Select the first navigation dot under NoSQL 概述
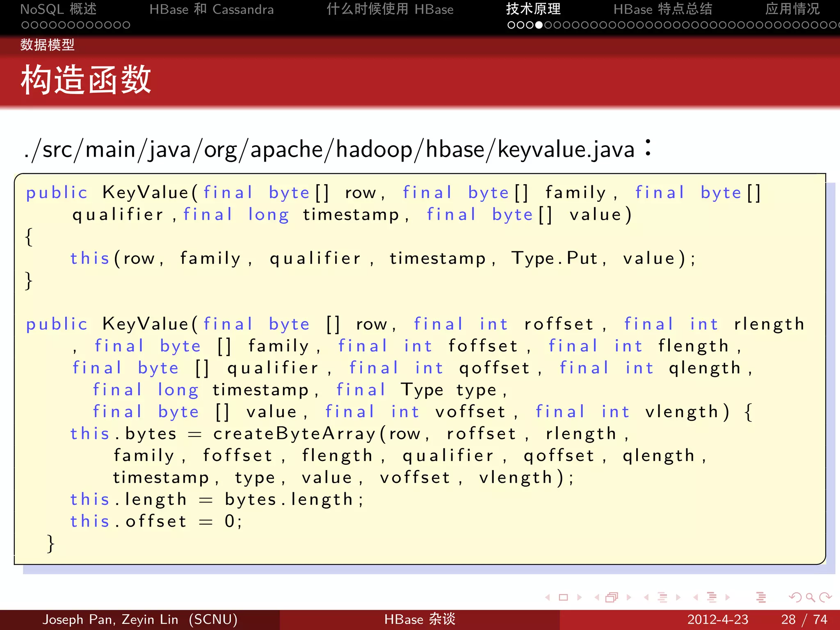The width and height of the screenshot is (840, 630). coord(25,25)
